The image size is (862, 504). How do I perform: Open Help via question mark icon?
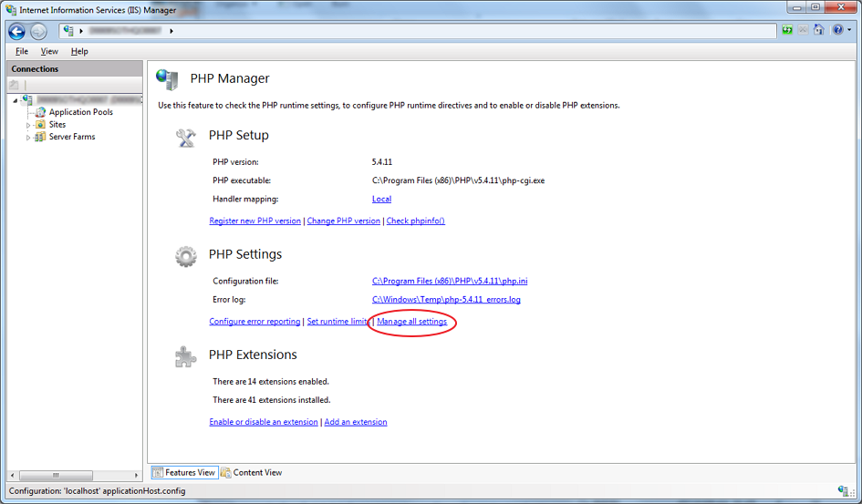pos(837,30)
